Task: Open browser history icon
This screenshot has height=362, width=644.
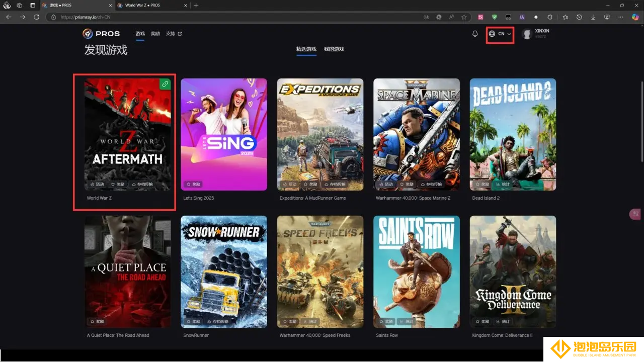Action: tap(579, 17)
